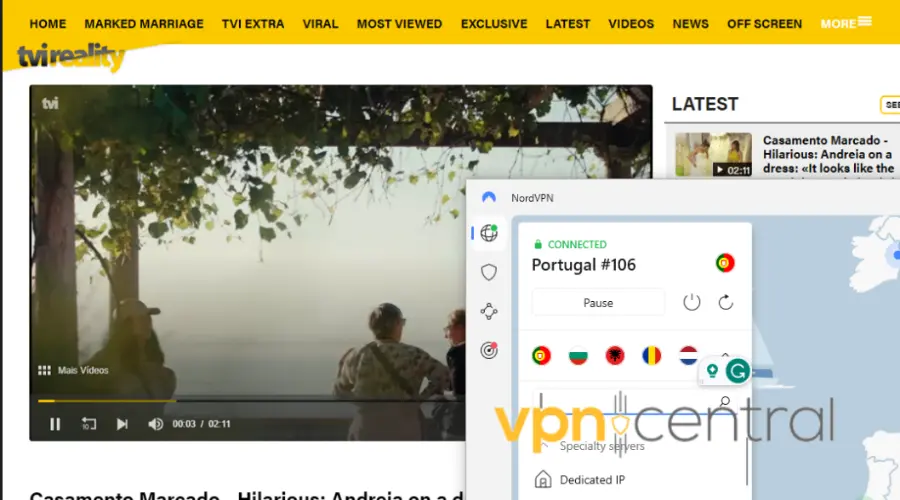
Task: Click the Portugal #106 server name
Action: 584,265
